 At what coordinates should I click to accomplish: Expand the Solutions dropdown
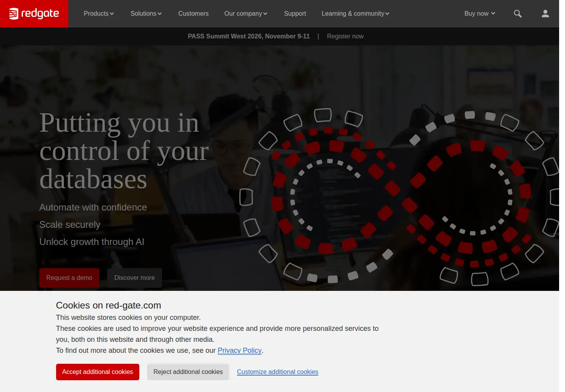[x=146, y=14]
